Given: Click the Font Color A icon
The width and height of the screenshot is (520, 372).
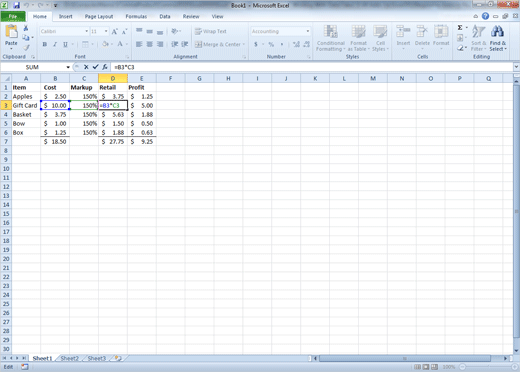Looking at the screenshot, I should 120,44.
